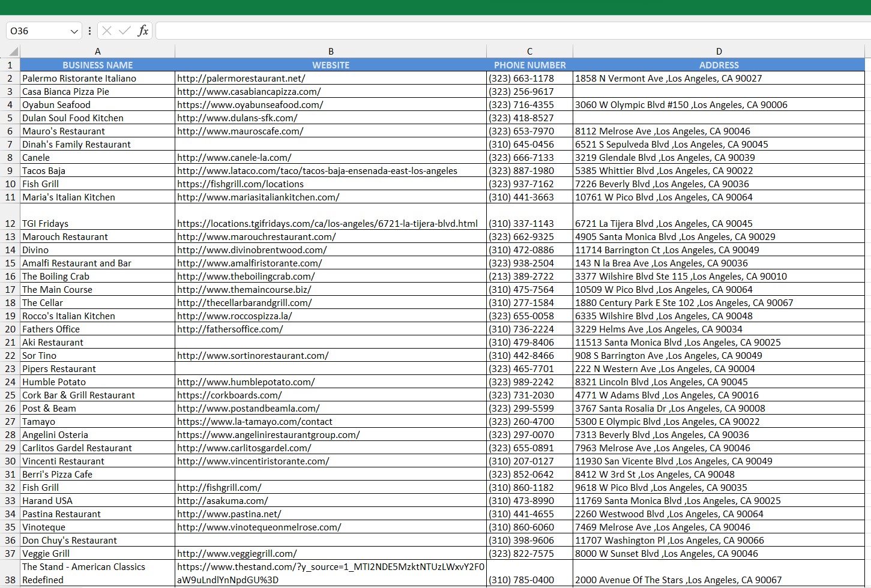Open the oyabunseafood.com link
Image resolution: width=871 pixels, height=588 pixels.
[250, 104]
